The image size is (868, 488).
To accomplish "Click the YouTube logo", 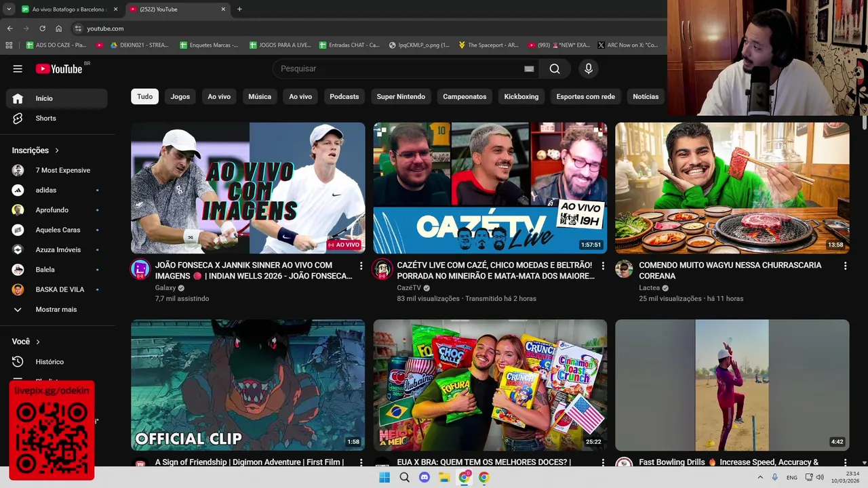I will (x=59, y=68).
